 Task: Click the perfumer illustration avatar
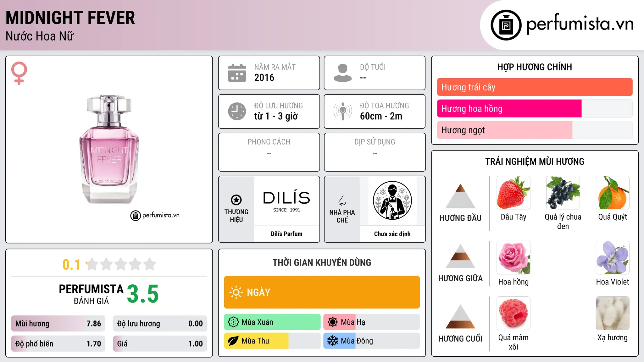392,200
